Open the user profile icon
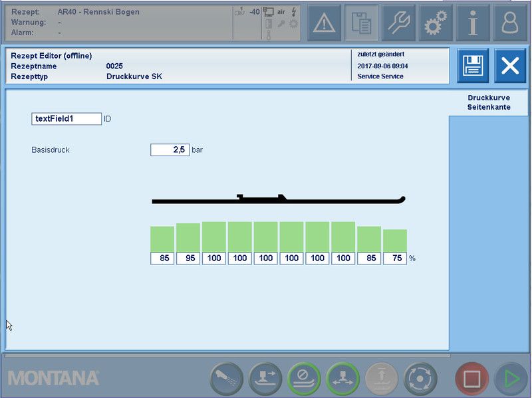Image resolution: width=532 pixels, height=398 pixels. click(509, 23)
